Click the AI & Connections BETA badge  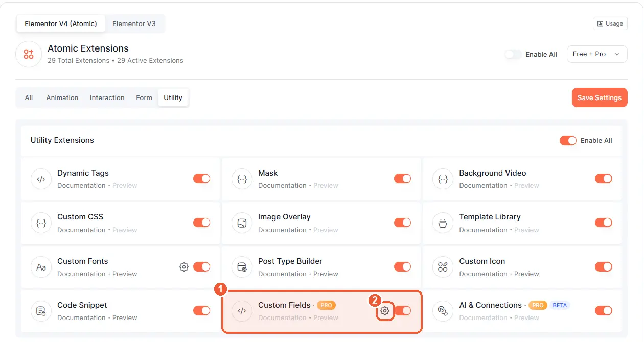[560, 305]
